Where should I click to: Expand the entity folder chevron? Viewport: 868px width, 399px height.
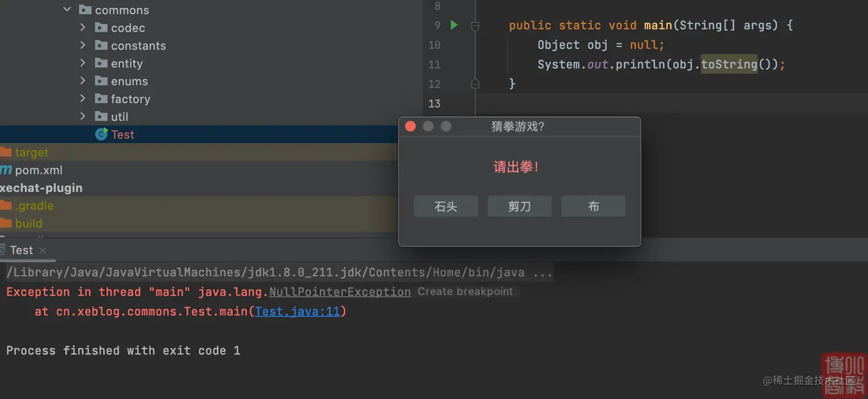(x=83, y=63)
